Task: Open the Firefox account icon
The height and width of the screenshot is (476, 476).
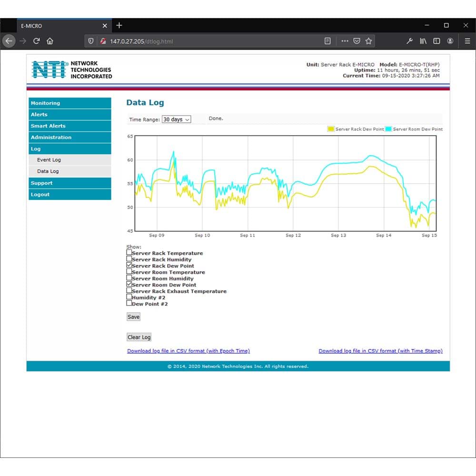Action: point(450,41)
